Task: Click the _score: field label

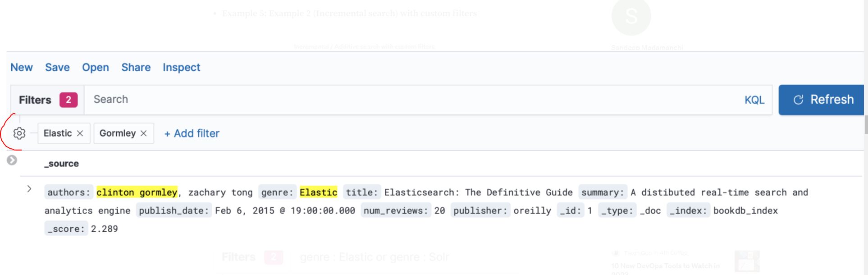Action: click(x=66, y=229)
